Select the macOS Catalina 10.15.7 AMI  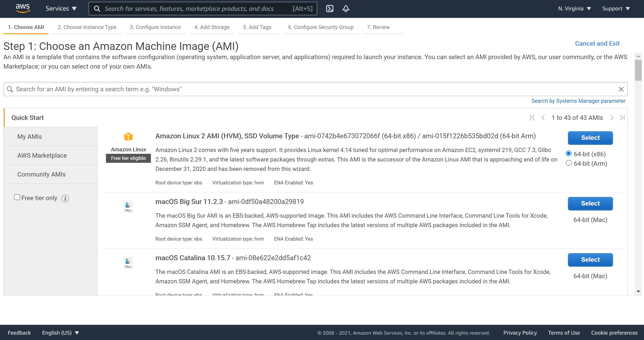[x=590, y=260]
